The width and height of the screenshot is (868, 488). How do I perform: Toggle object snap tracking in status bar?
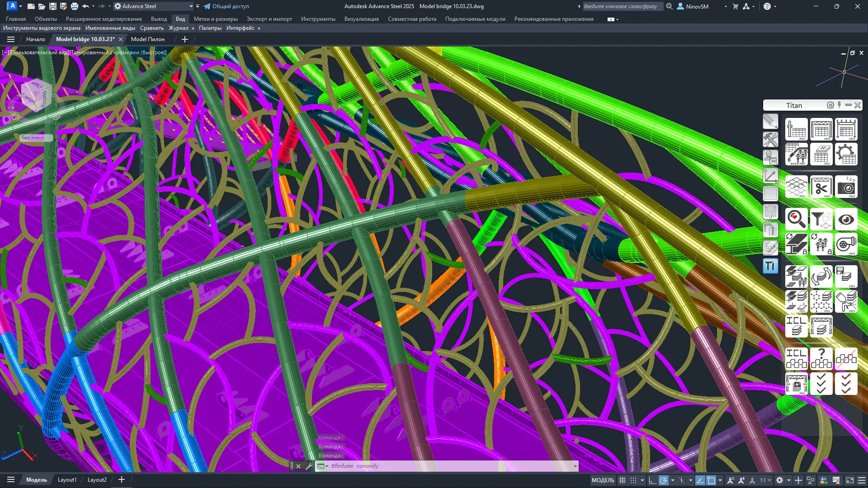click(700, 480)
